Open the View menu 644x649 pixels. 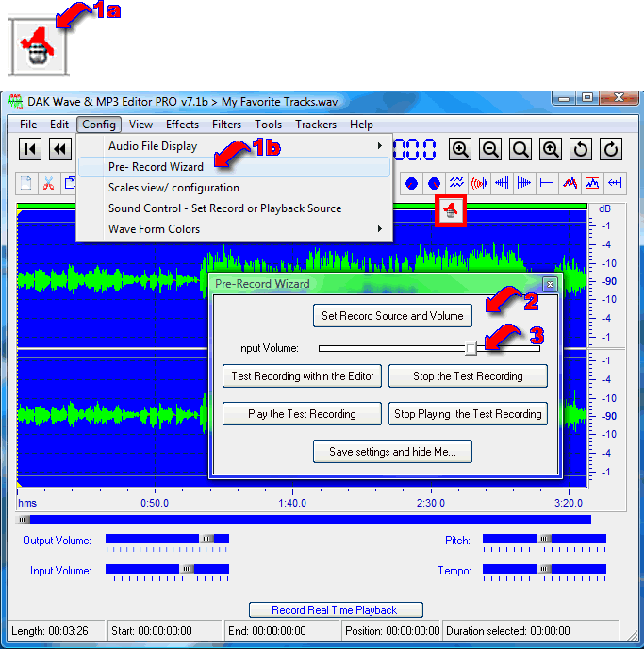click(140, 125)
